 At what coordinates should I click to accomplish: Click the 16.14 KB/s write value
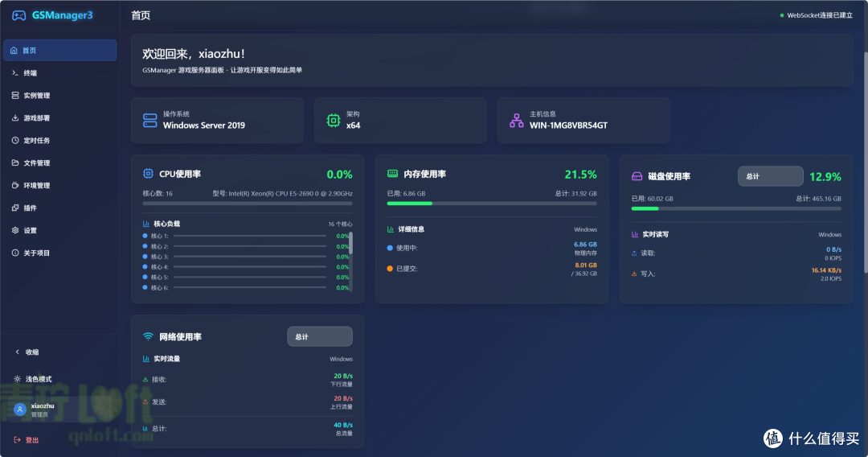click(x=826, y=270)
